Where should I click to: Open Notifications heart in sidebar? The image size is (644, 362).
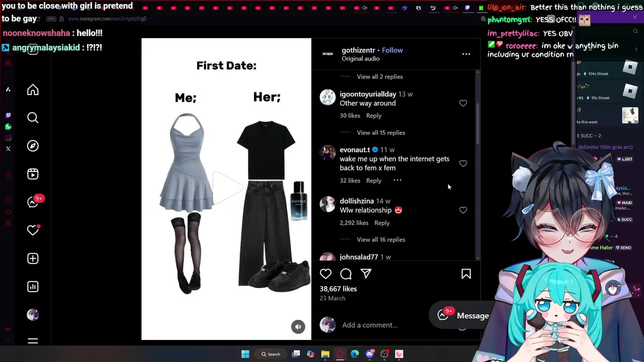coord(33,230)
